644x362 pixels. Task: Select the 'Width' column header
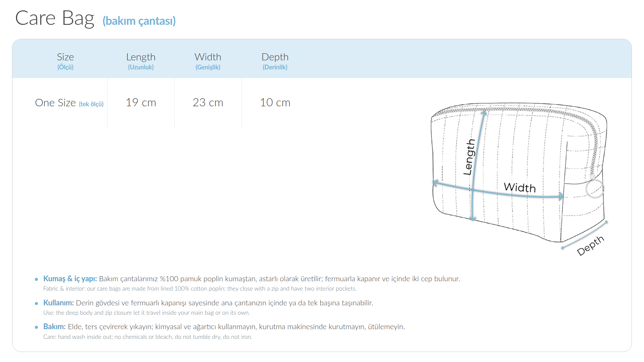[208, 57]
